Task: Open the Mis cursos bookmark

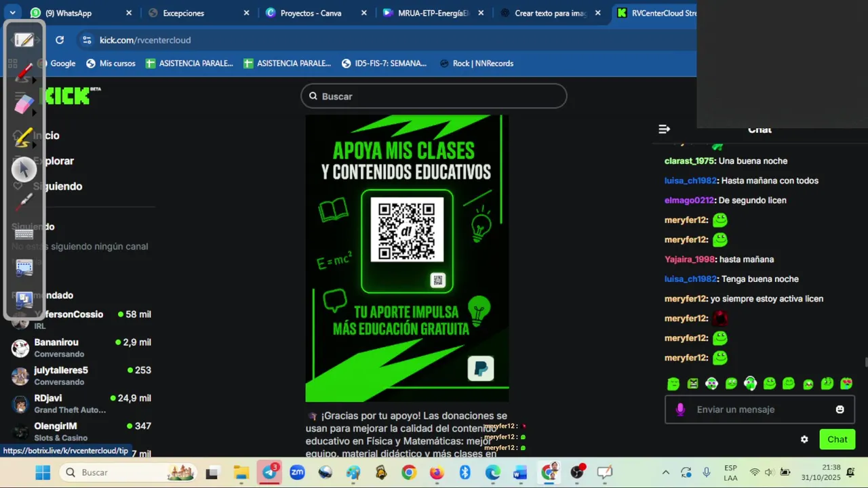Action: point(111,63)
